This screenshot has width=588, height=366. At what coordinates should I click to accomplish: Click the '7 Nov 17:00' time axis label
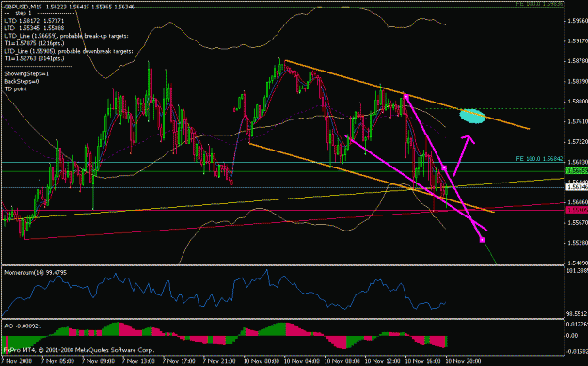[x=178, y=361]
